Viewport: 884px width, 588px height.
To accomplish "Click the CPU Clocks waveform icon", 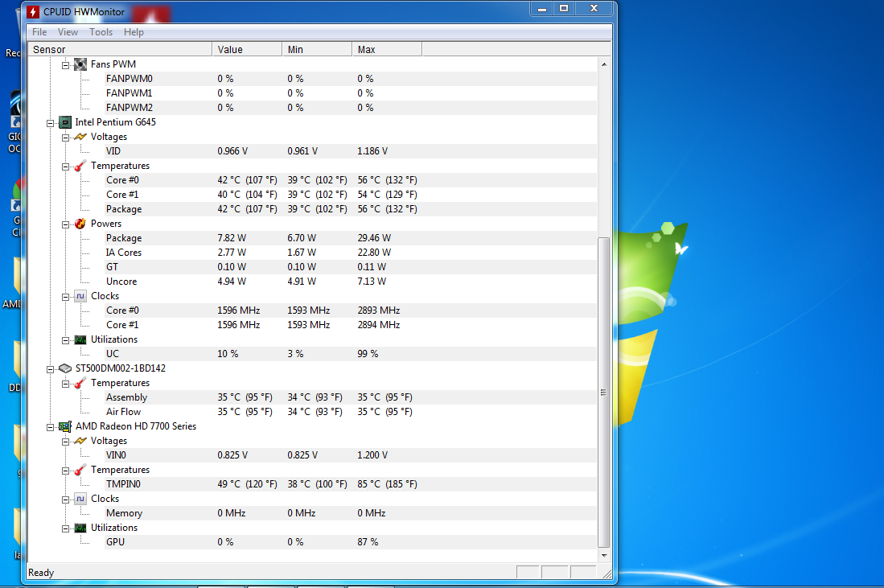I will click(x=80, y=296).
